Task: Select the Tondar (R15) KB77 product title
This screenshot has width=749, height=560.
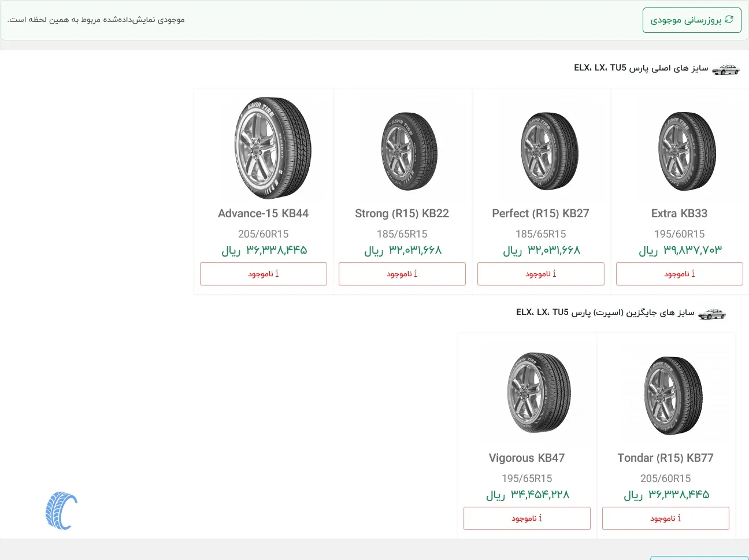Action: [666, 458]
